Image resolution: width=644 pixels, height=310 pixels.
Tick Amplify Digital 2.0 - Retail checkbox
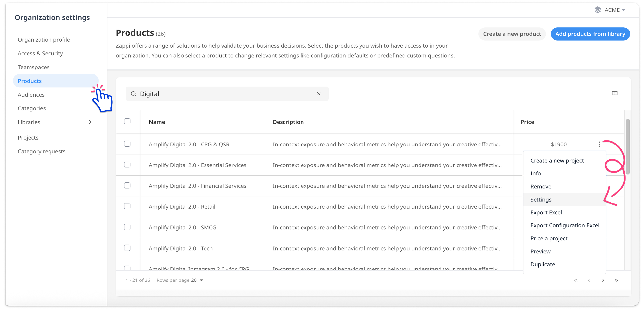(127, 206)
